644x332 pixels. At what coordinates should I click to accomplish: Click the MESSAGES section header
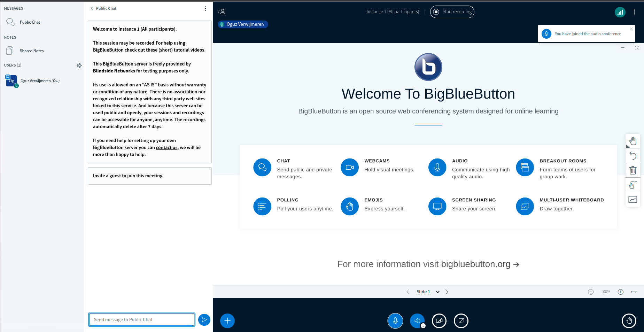point(14,8)
